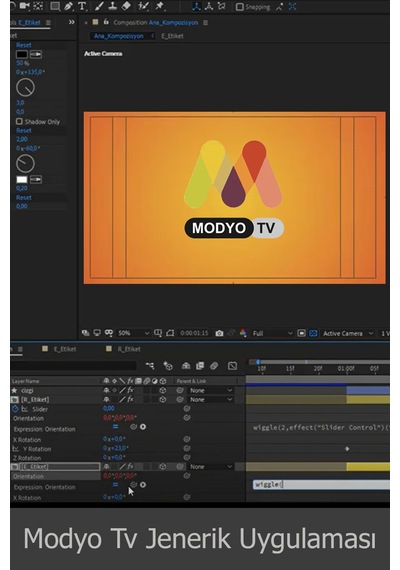400x570 pixels.
Task: Open the Active Camera view dropdown
Action: coord(348,333)
